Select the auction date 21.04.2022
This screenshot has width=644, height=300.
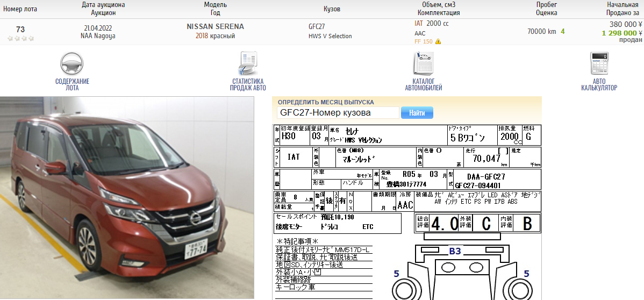98,28
